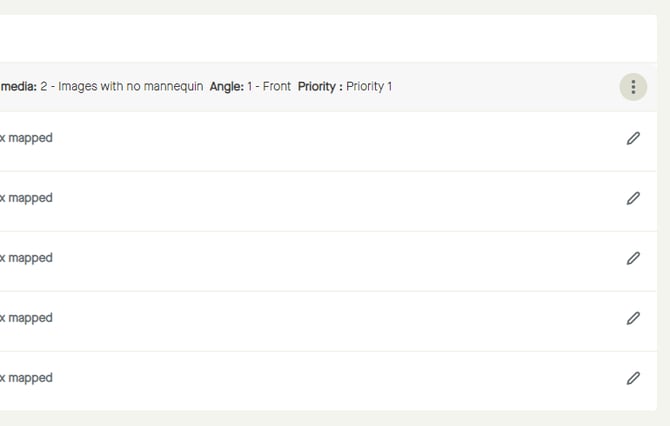Select the first row's "x mapped" text
670x426 pixels.
tap(26, 138)
